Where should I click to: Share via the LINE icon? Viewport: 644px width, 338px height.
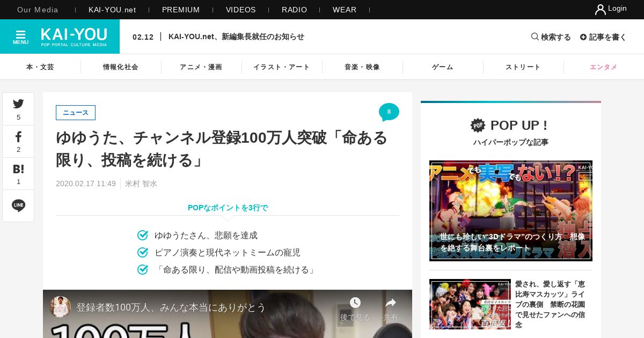point(18,205)
